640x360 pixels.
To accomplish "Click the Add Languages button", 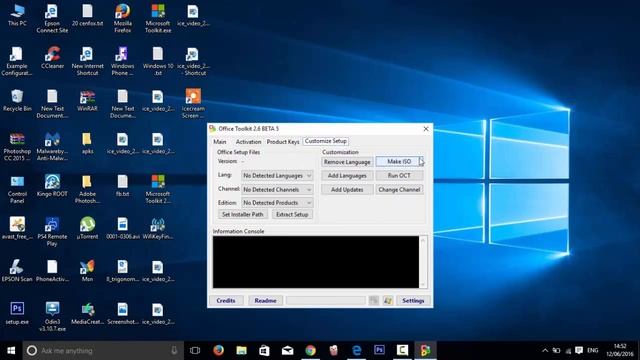I will (x=347, y=176).
